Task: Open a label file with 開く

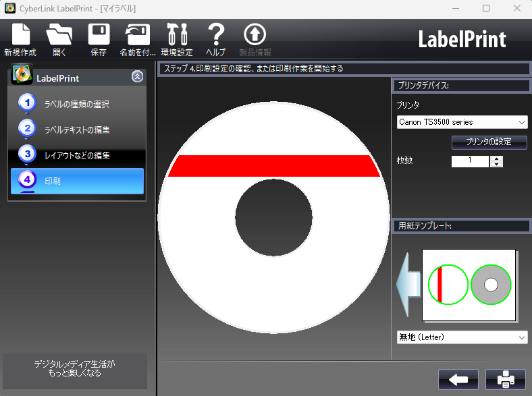Action: click(59, 39)
